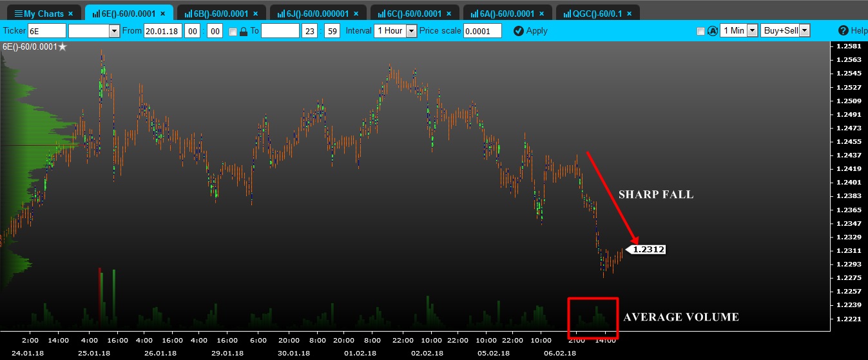Click the bar-chart icon on the QGC tab
Screen dimensions: 868x360
pyautogui.click(x=567, y=14)
